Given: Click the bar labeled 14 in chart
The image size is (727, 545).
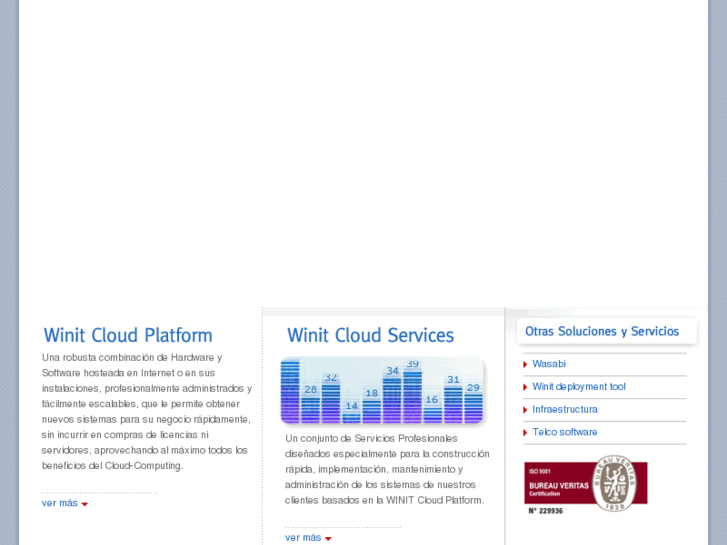Looking at the screenshot, I should [351, 417].
